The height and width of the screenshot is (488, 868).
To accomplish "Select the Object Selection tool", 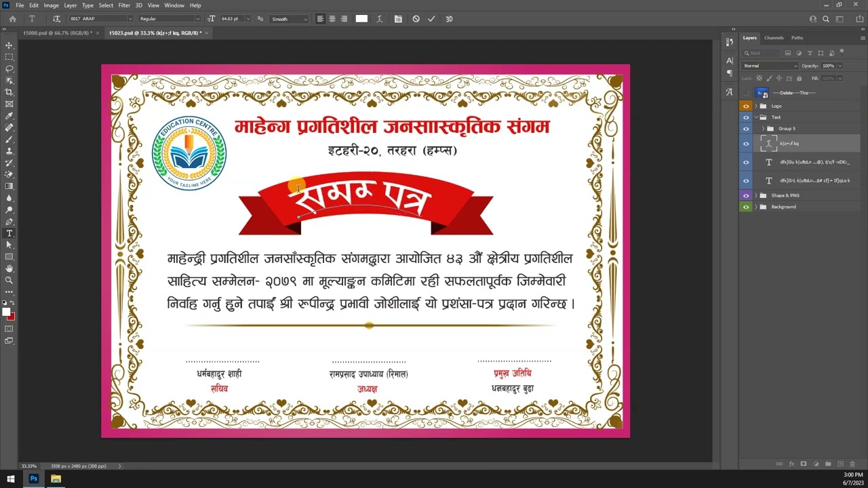I will click(9, 81).
